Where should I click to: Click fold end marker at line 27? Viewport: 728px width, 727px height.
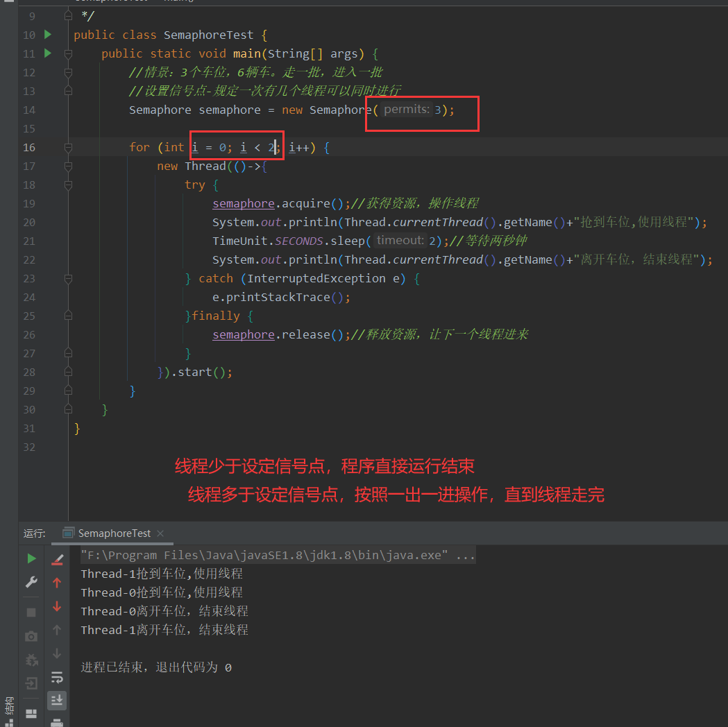pyautogui.click(x=68, y=353)
